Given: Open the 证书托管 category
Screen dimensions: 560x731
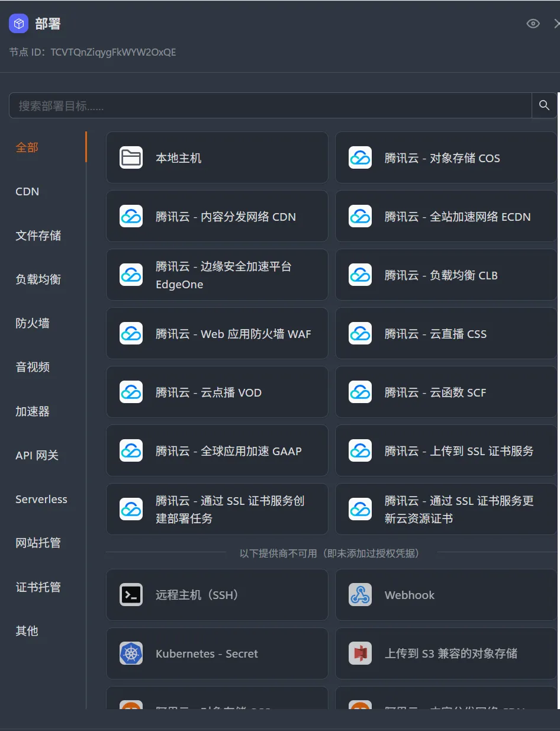Looking at the screenshot, I should tap(38, 587).
